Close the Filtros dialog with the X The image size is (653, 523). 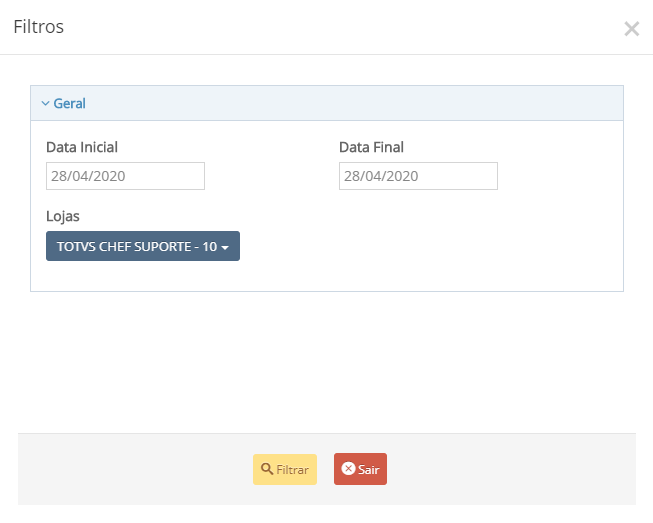(631, 29)
